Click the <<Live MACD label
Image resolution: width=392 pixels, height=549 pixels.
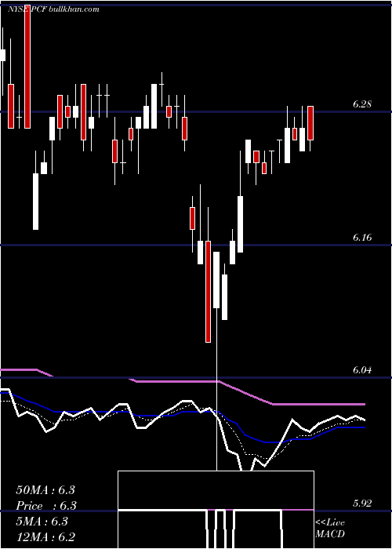coord(330,528)
